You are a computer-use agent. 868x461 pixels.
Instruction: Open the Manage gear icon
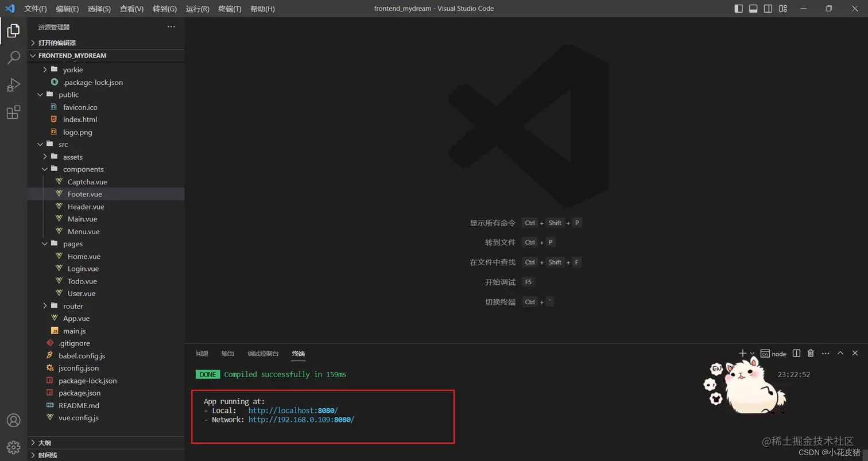(x=13, y=447)
